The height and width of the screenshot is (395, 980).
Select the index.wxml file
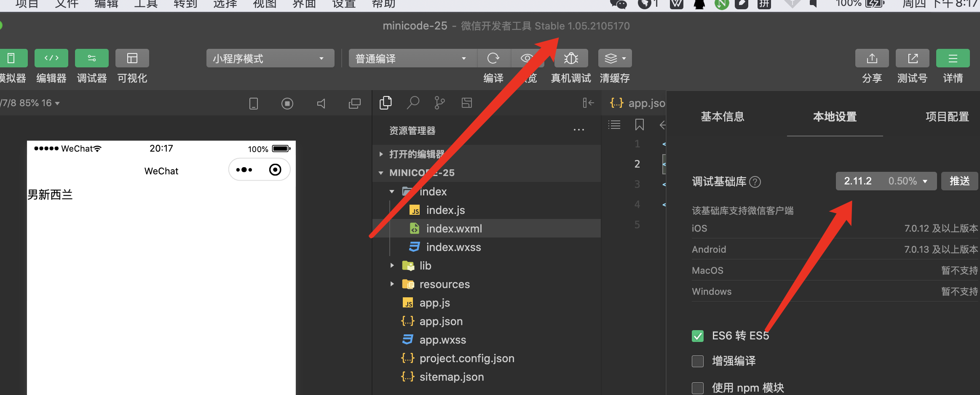click(487, 229)
